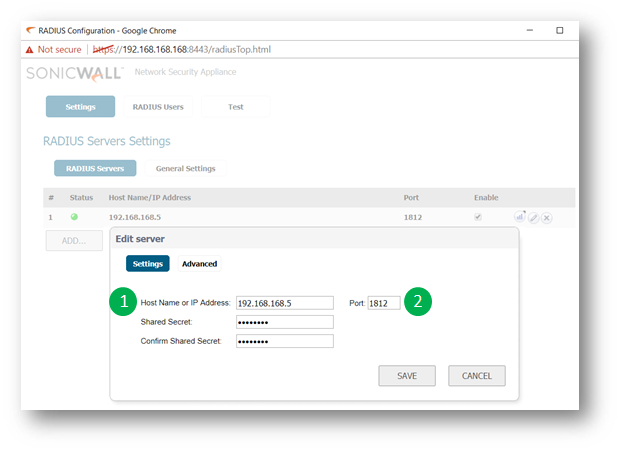Viewport: 621px width, 452px height.
Task: Focus the Shared Secret field
Action: coord(285,322)
